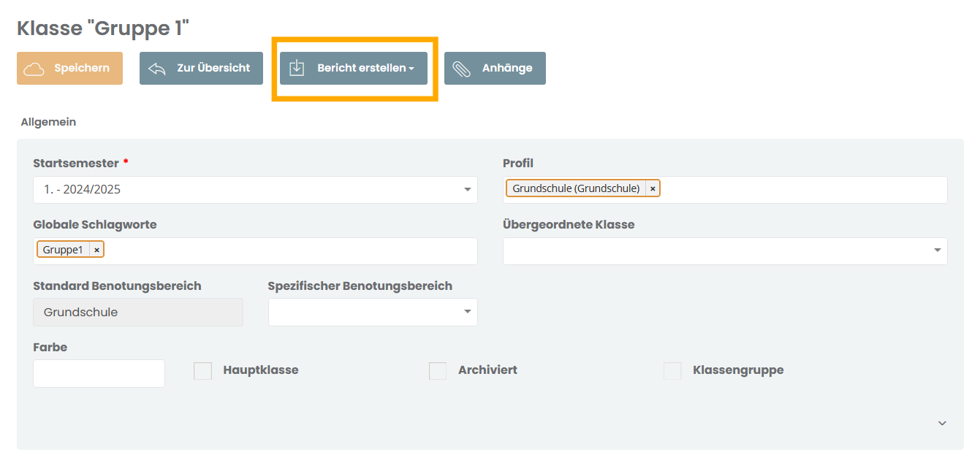
Task: Open the Bericht erstellen dropdown menu
Action: pyautogui.click(x=354, y=68)
